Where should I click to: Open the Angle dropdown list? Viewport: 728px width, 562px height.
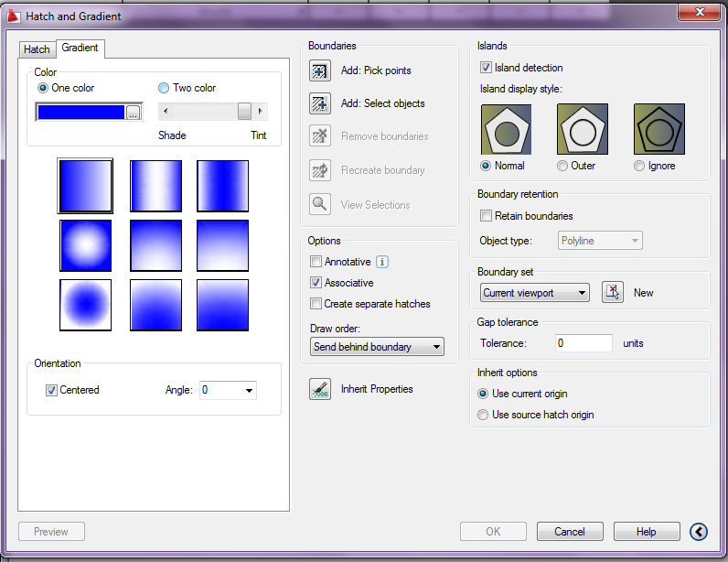228,390
